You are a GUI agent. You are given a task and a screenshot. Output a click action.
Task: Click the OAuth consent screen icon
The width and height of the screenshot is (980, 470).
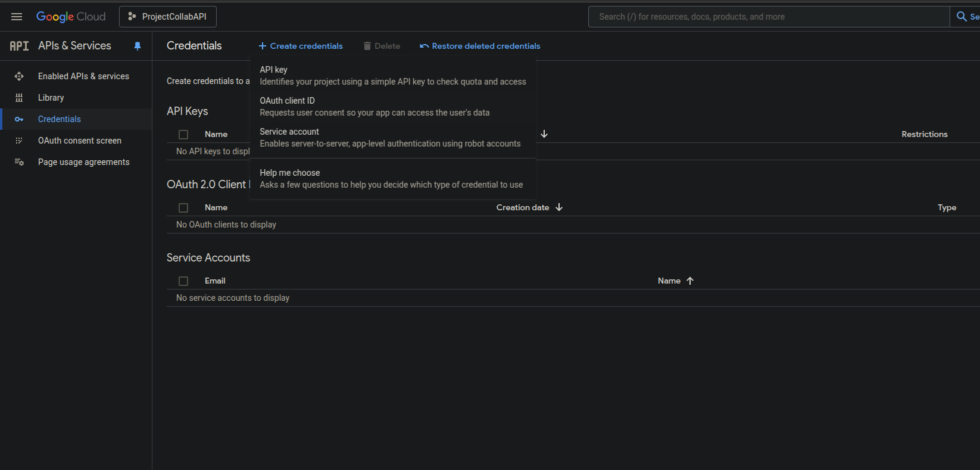pyautogui.click(x=19, y=141)
